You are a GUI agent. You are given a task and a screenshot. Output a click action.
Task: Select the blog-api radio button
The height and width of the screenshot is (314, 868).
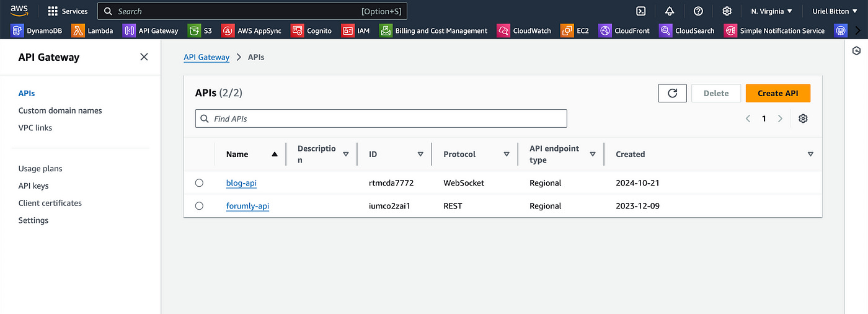coord(199,183)
